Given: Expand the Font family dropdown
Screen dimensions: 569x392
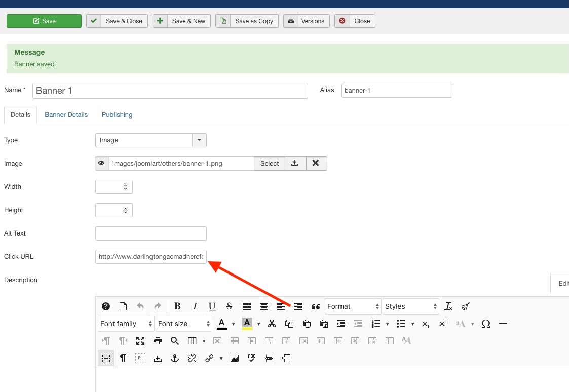Looking at the screenshot, I should (x=126, y=324).
